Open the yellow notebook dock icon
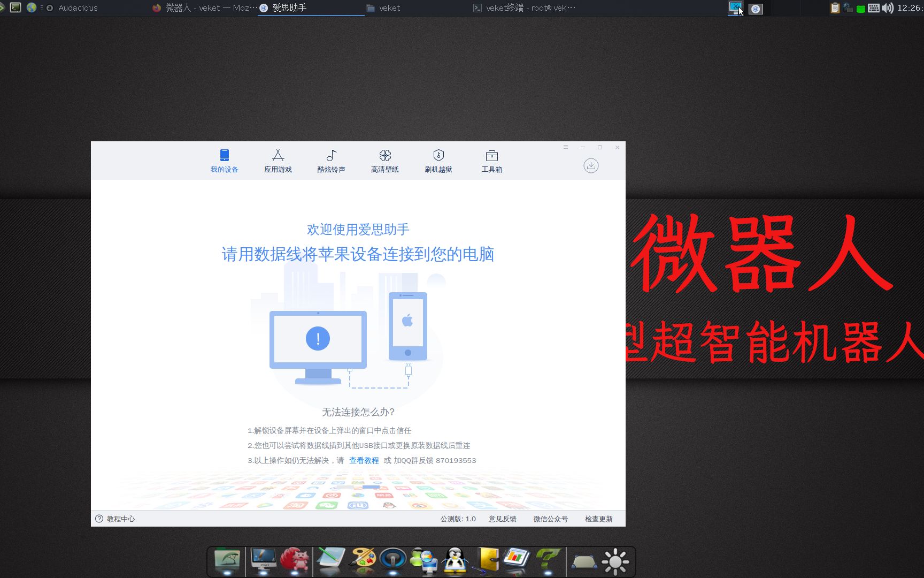This screenshot has height=578, width=924. click(487, 561)
